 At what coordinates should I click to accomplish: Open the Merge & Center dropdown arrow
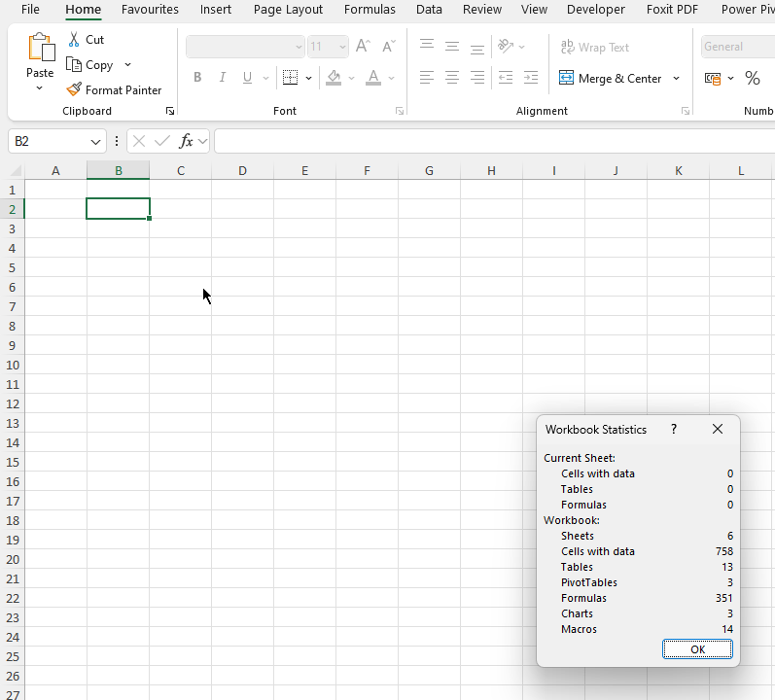pyautogui.click(x=676, y=79)
